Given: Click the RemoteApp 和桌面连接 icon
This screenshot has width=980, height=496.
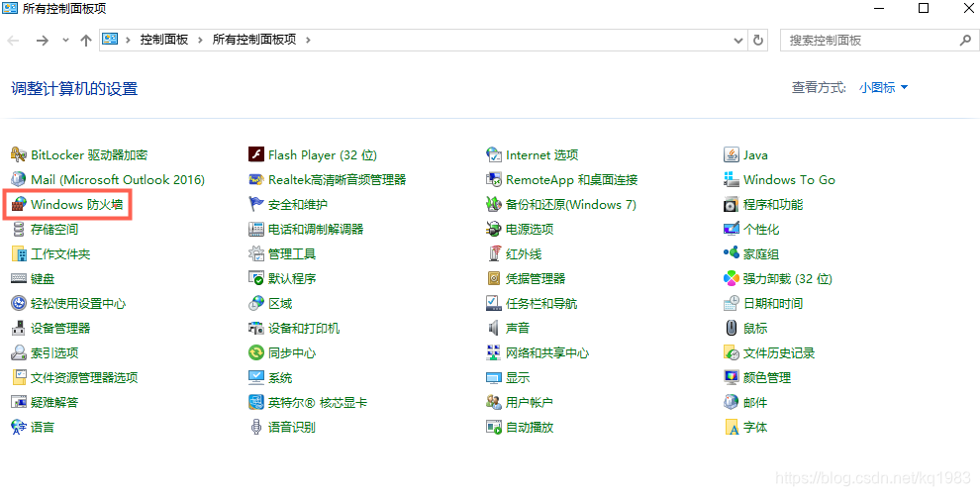Looking at the screenshot, I should 494,180.
